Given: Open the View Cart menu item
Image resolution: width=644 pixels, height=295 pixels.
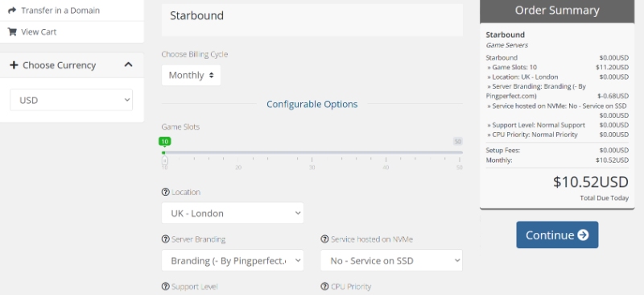Looking at the screenshot, I should coord(72,31).
